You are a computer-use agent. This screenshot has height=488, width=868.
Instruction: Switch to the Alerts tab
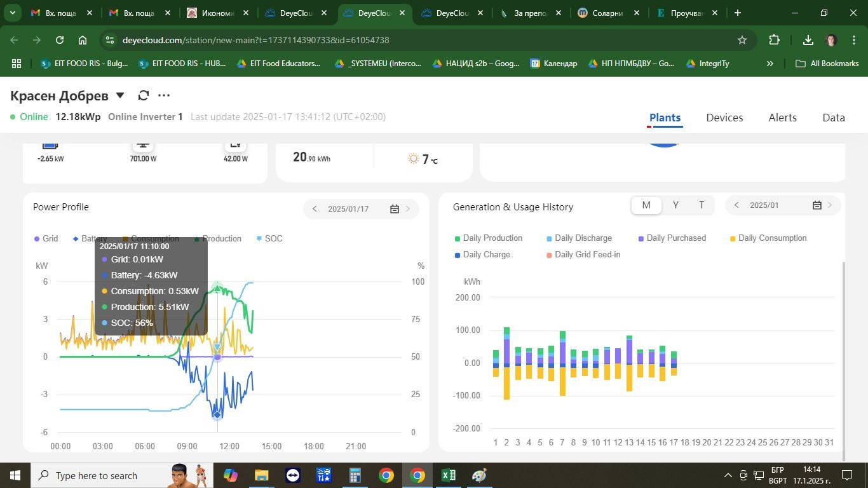[782, 118]
